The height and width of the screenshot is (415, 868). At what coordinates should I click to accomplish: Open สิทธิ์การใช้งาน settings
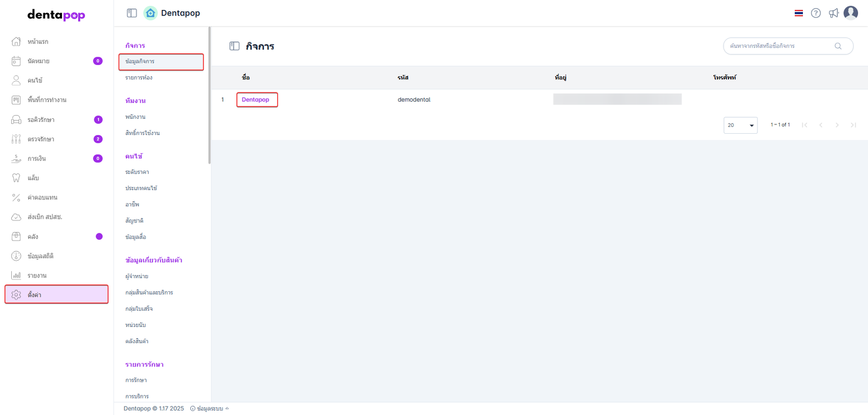tap(143, 133)
